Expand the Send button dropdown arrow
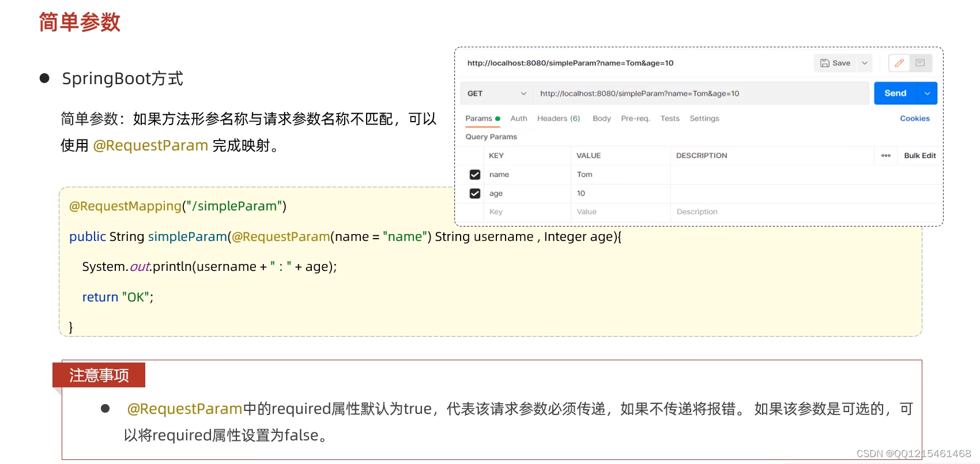Screen dimensions: 980x464 (x=927, y=93)
